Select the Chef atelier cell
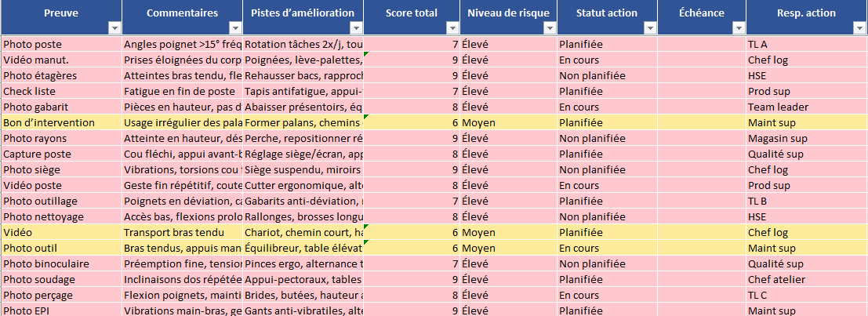 coord(804,280)
